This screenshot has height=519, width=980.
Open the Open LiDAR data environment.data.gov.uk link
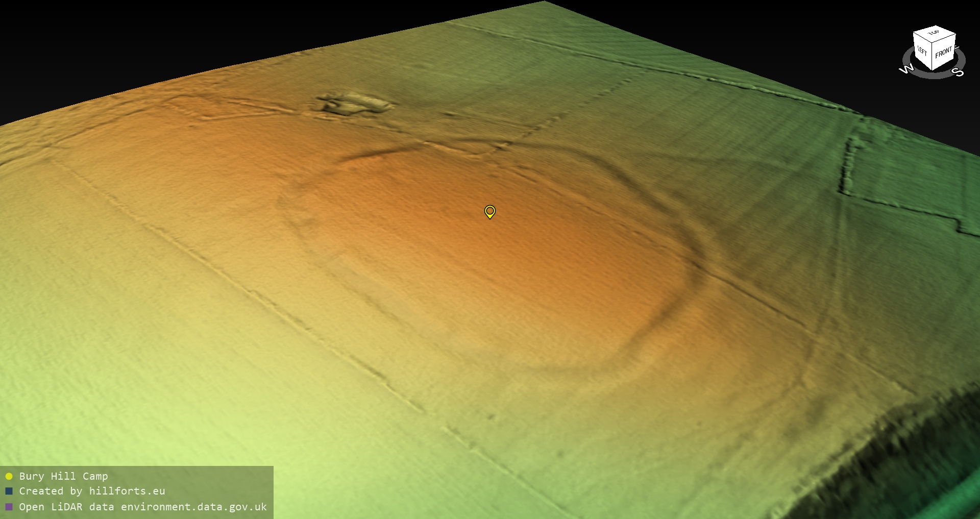tap(143, 507)
